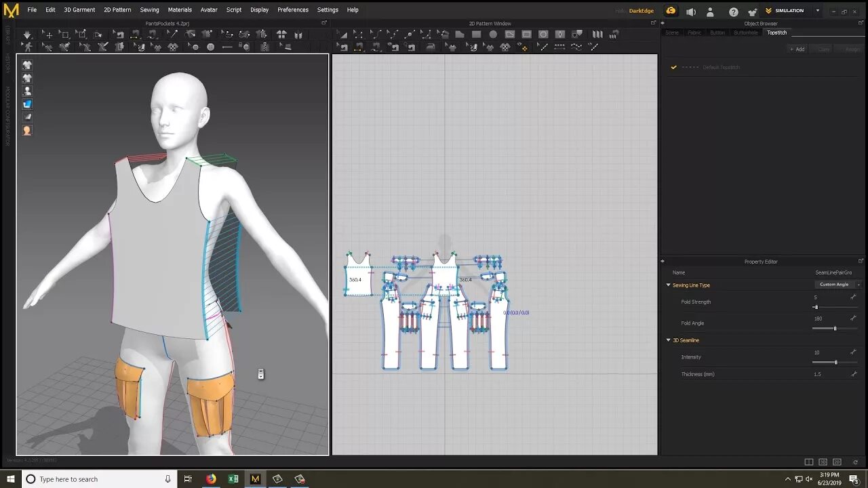Click the Simulate down-arrow icon in 3D toolbar
Screen dimensions: 868x488
[27, 35]
